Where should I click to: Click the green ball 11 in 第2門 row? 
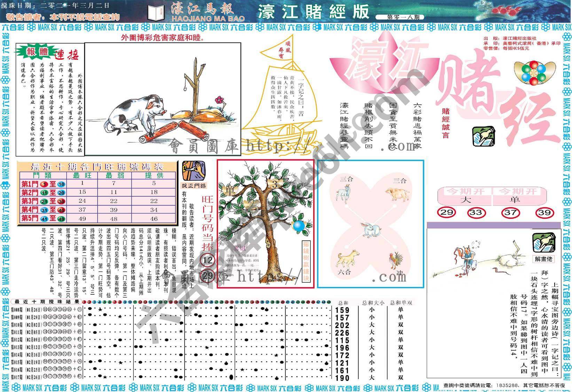click(x=45, y=193)
